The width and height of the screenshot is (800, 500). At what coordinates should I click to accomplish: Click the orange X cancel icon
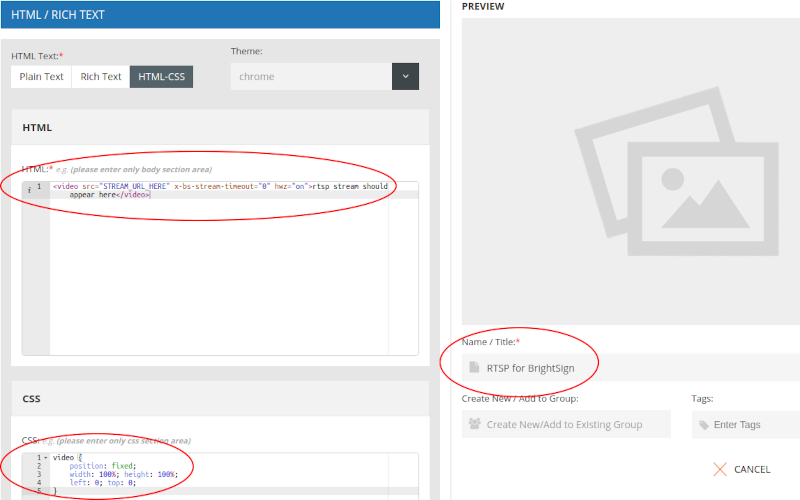pos(720,469)
